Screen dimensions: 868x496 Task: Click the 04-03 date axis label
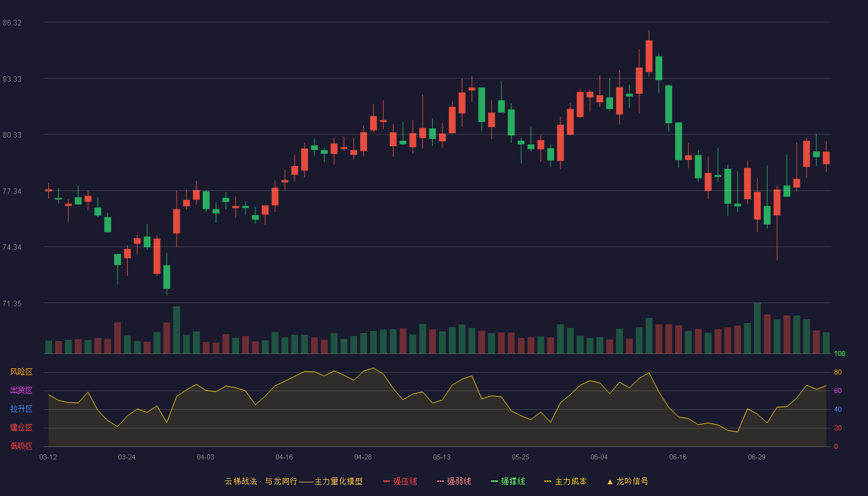pos(205,457)
